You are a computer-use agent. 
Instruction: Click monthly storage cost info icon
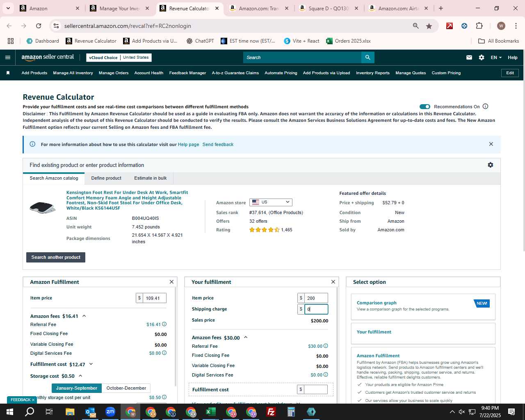click(164, 397)
